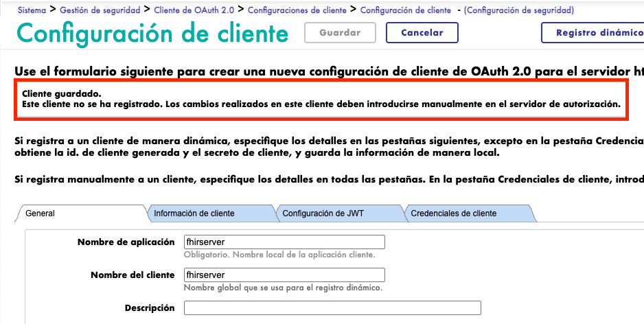644x324 pixels.
Task: Navigate to Configuraciones de cliente breadcrumb
Action: pos(297,10)
